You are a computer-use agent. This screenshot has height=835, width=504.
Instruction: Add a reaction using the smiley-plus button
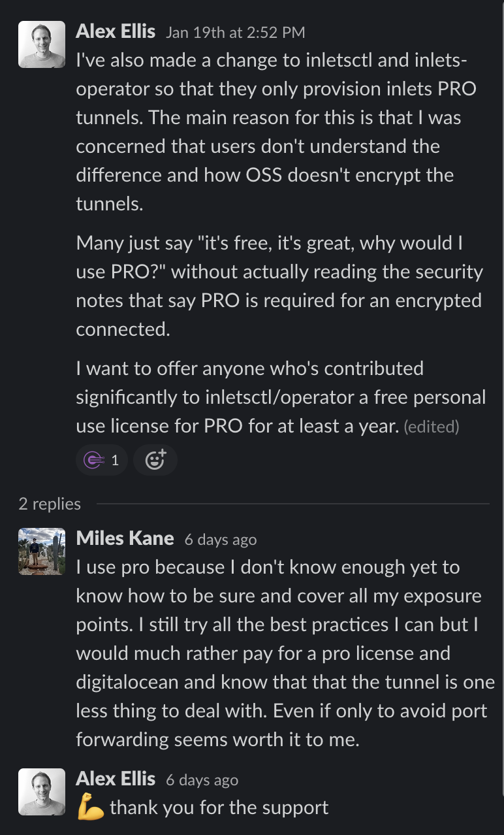[x=155, y=459]
